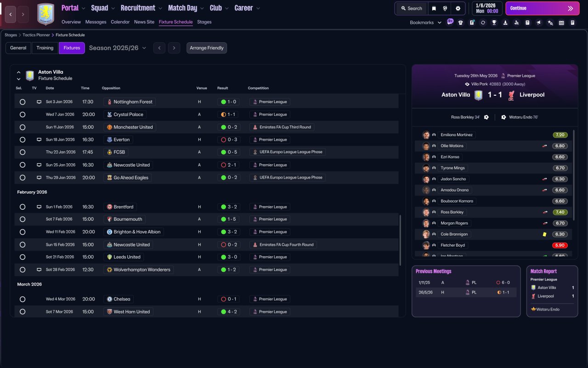The height and width of the screenshot is (368, 588).
Task: Open the settings gear icon
Action: point(458,8)
